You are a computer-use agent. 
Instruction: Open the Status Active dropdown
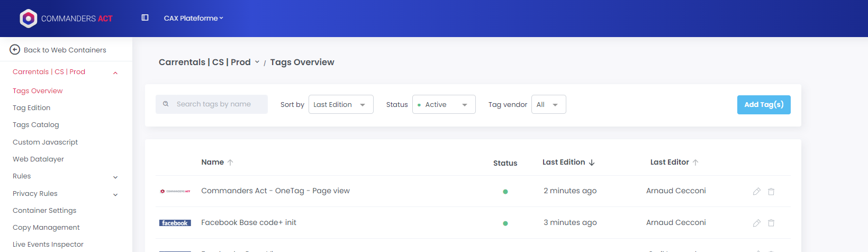pos(444,105)
